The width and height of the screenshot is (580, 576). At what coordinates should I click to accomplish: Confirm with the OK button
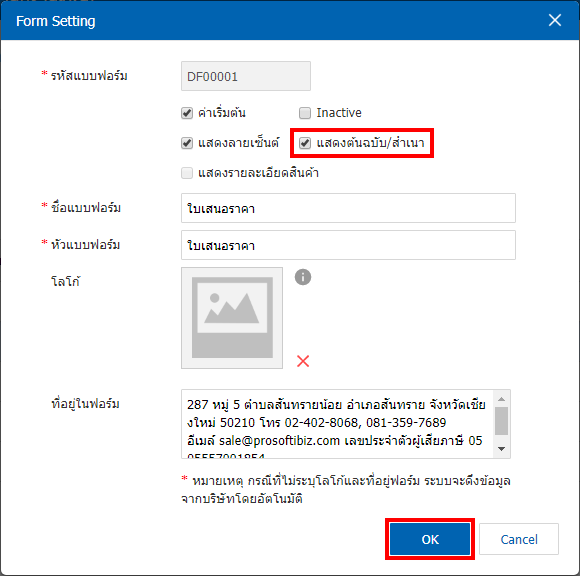coord(430,539)
